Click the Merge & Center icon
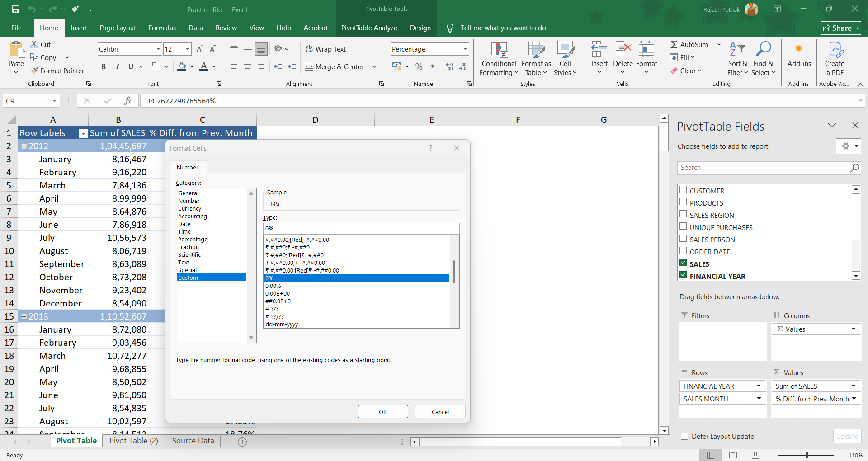868x461 pixels. [309, 67]
